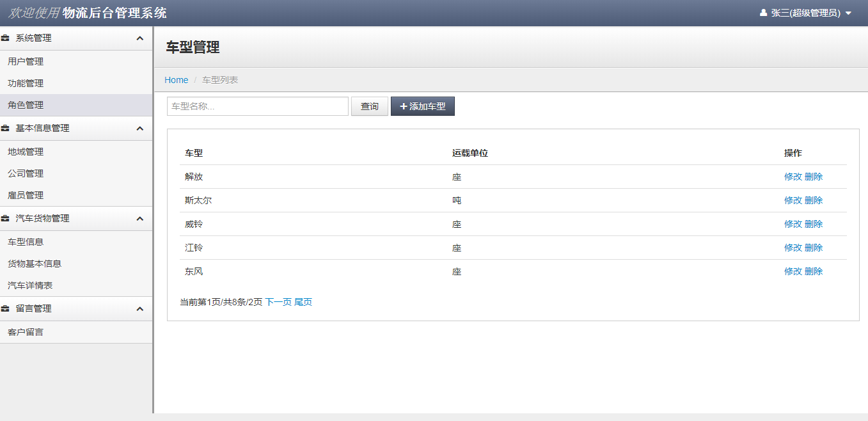Click the user avatar icon by 张三

(763, 13)
